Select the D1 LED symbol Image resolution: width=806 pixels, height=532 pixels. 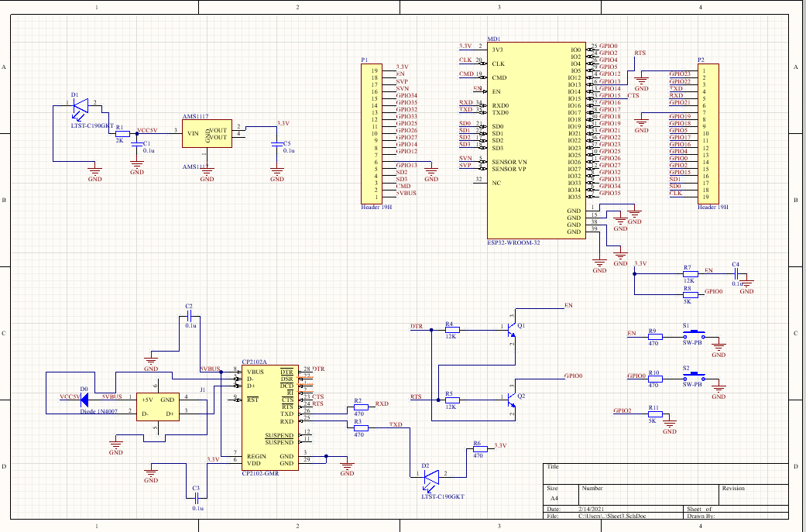tap(81, 108)
